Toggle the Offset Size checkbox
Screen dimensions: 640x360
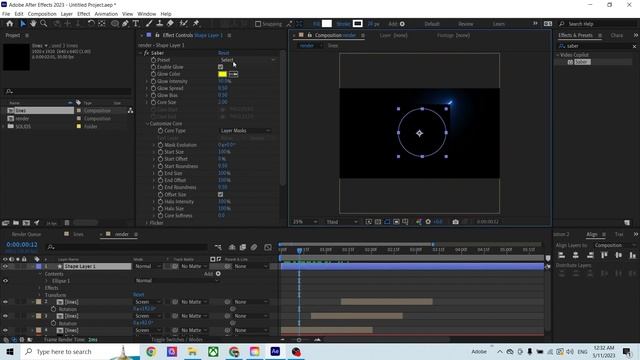point(220,195)
